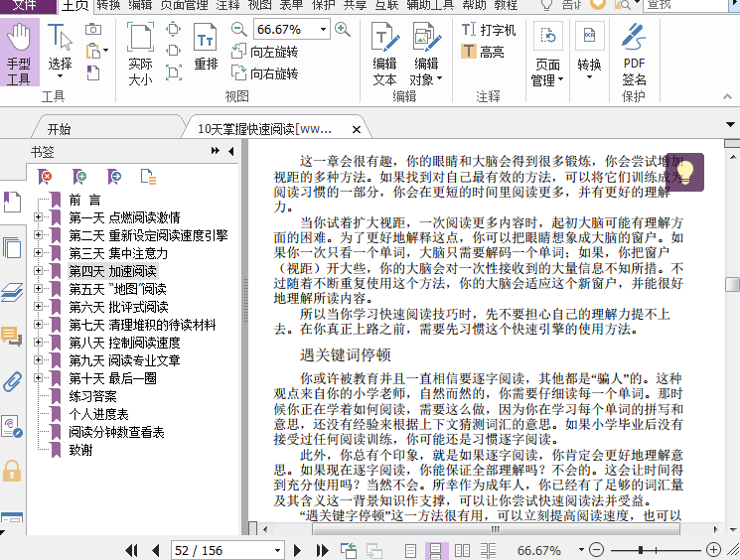Open the Help ribbon tab
This screenshot has height=560, width=740.
click(474, 6)
